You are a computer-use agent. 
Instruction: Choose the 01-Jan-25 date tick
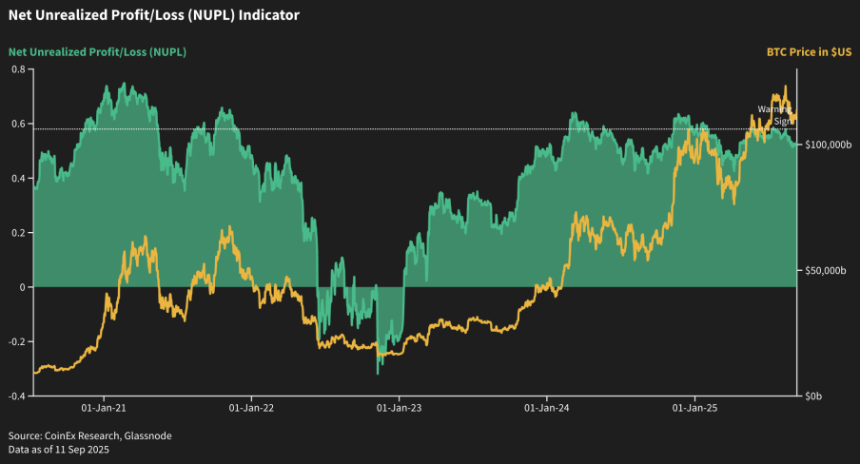695,408
